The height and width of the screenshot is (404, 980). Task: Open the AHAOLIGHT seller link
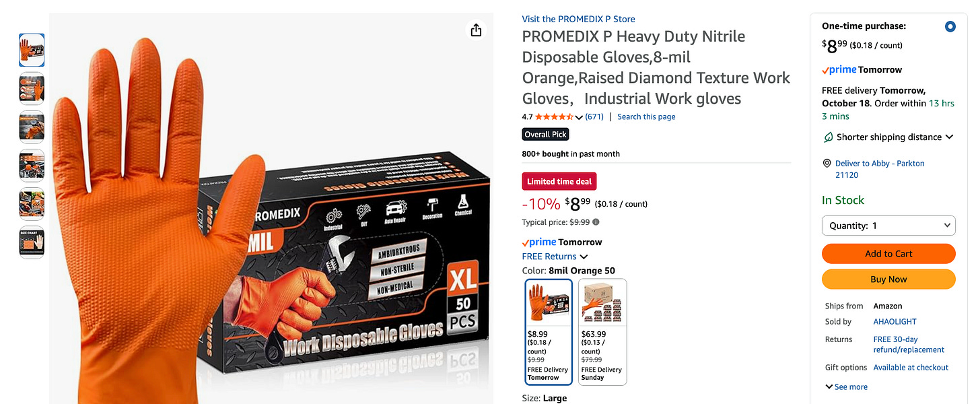[895, 322]
